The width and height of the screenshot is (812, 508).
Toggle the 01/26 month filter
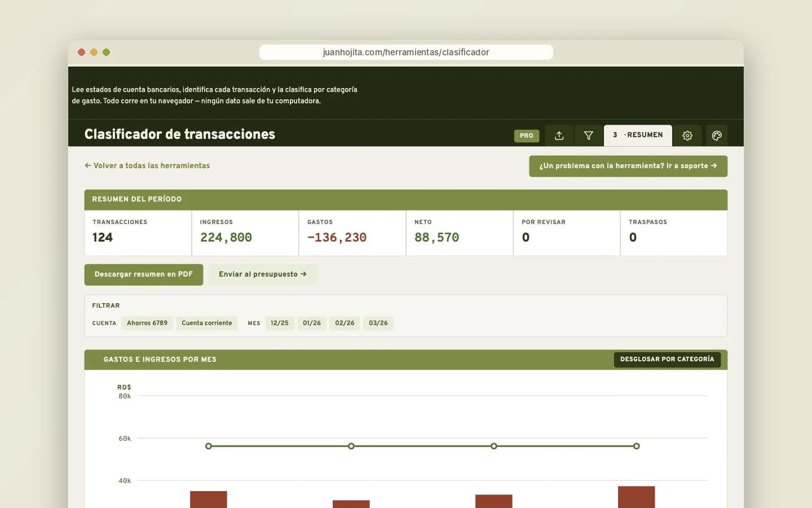point(312,323)
